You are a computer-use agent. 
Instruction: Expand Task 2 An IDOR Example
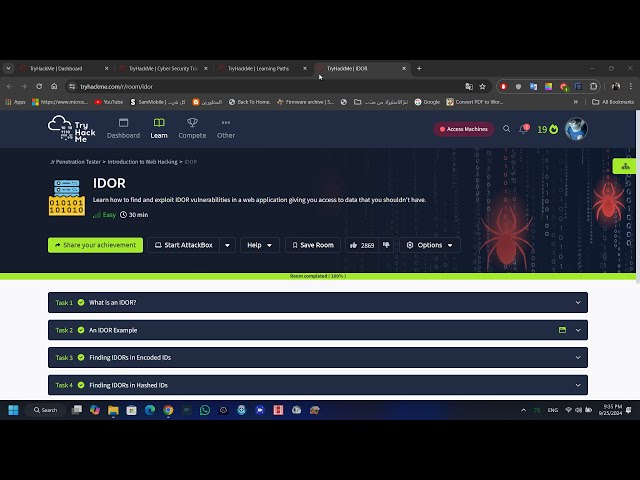pos(318,330)
